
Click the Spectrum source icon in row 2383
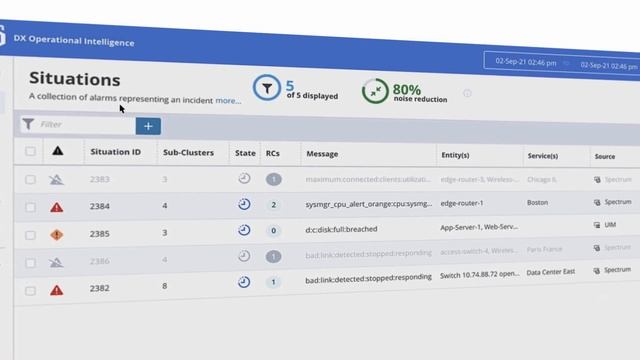tap(597, 180)
